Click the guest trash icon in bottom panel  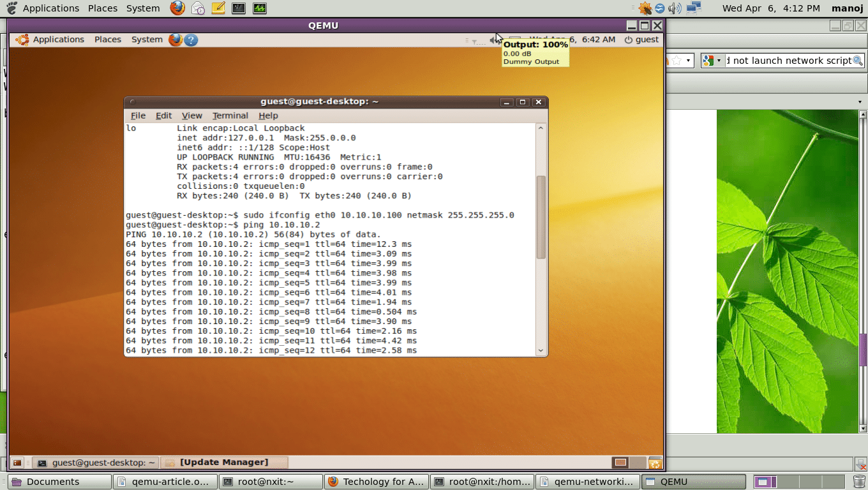click(x=655, y=463)
